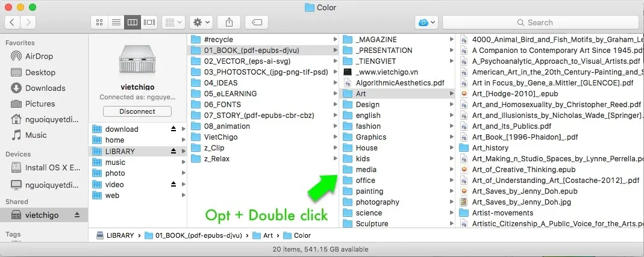Screen dimensions: 644x257
Task: Eject the download shared volume
Action: point(174,129)
